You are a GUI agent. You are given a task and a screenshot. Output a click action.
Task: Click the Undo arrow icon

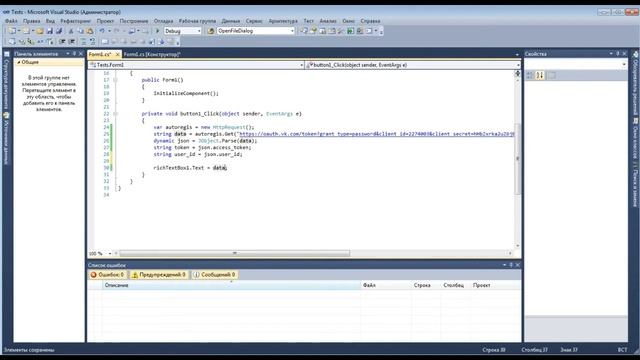(102, 31)
